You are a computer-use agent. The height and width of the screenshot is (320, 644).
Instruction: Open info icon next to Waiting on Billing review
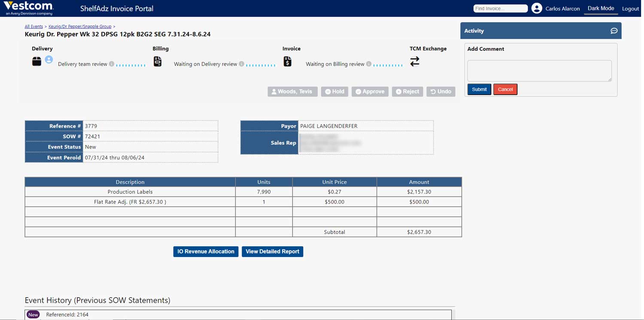(x=369, y=64)
